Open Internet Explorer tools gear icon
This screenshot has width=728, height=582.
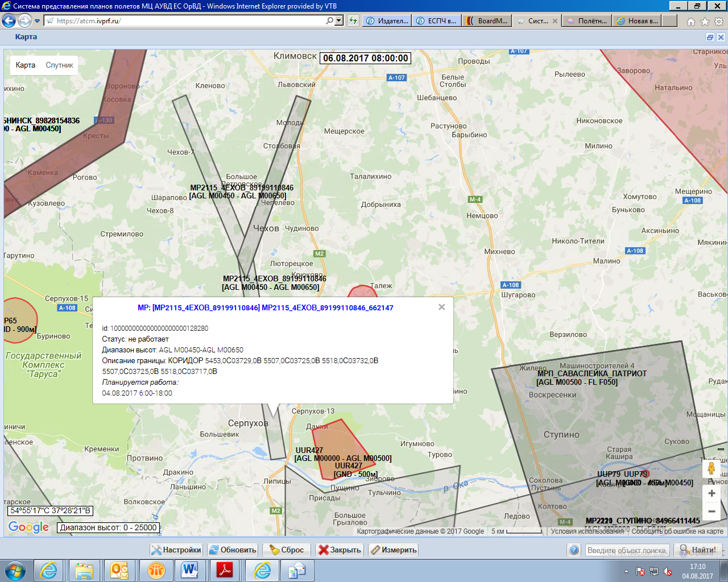coord(718,22)
